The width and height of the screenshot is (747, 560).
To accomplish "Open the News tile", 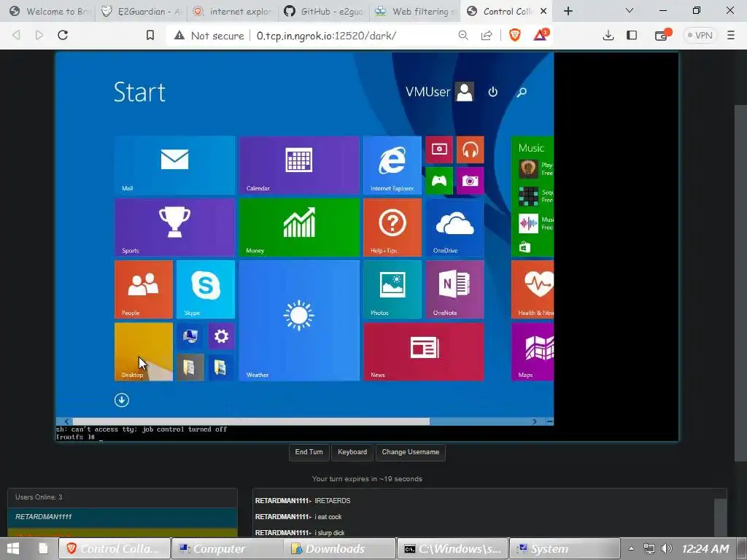I will click(424, 352).
